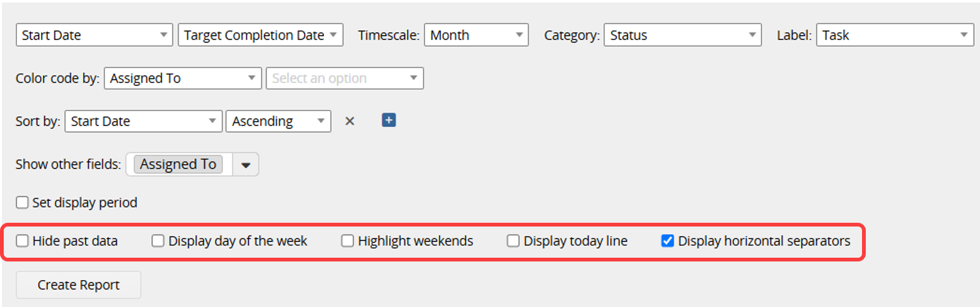Switch Ascending sort order dropdown

click(278, 121)
